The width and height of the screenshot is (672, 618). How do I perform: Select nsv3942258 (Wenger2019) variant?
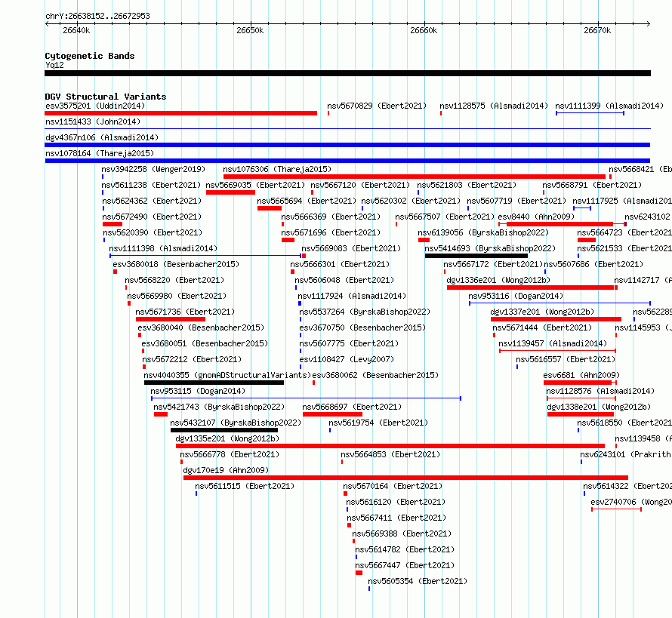[x=153, y=169]
